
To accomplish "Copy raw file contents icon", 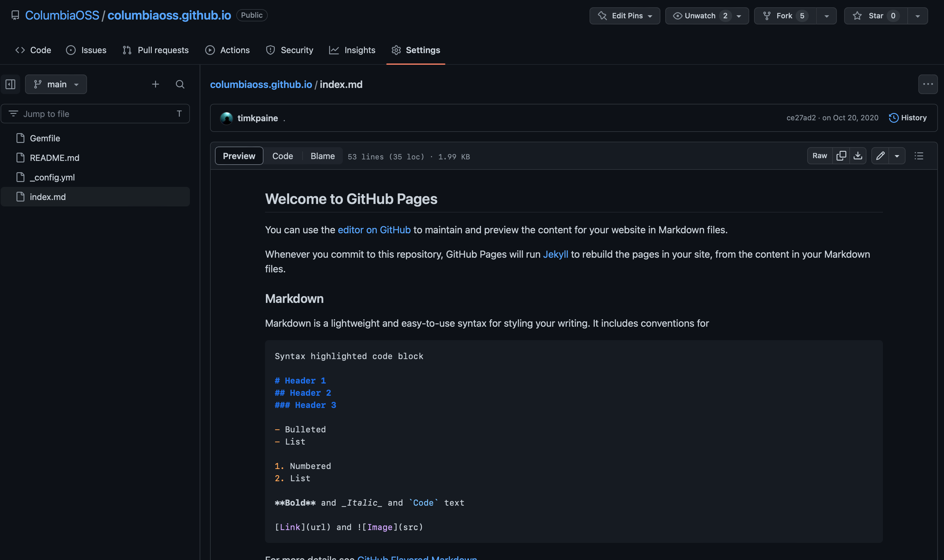I will (x=841, y=156).
